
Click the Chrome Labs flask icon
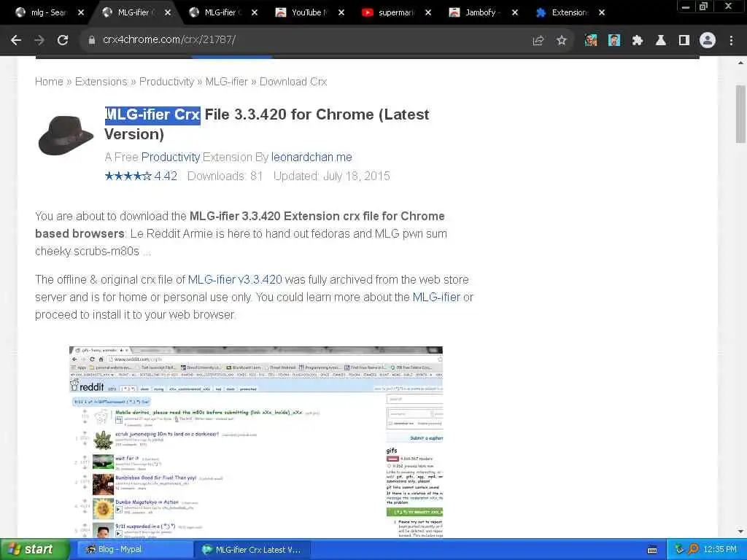[x=661, y=41]
